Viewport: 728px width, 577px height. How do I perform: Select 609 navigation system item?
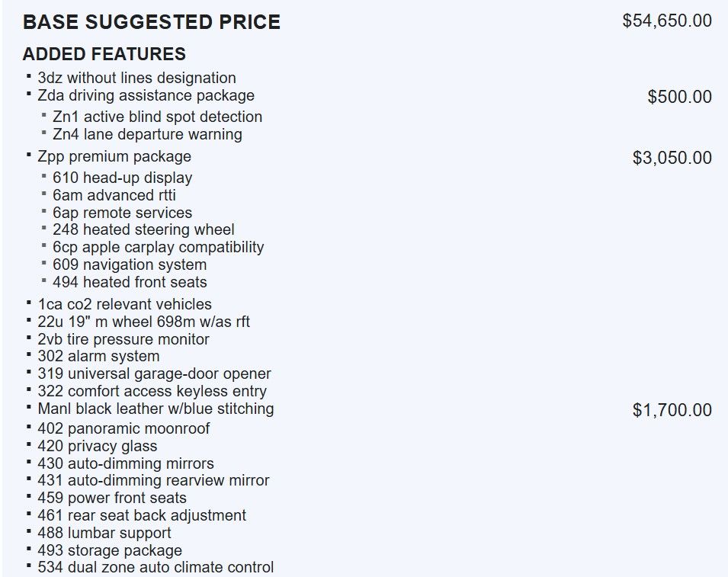[x=130, y=264]
